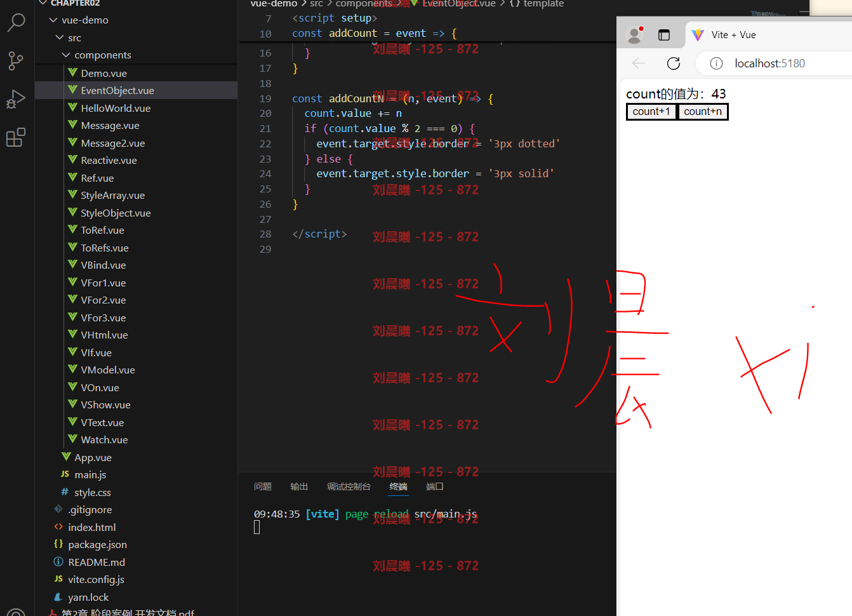Open browser profile avatar icon
The width and height of the screenshot is (852, 616).
[x=634, y=35]
